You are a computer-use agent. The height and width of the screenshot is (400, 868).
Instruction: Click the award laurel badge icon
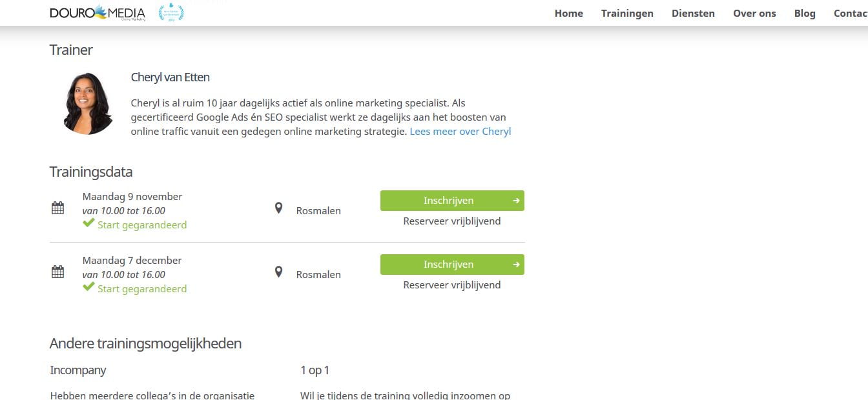click(x=171, y=13)
